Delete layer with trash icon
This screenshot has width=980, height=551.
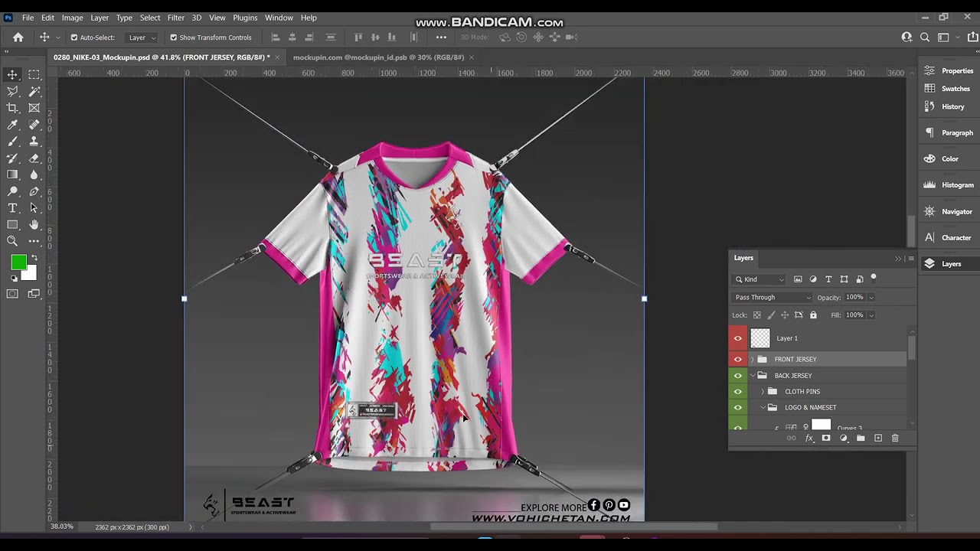click(895, 438)
